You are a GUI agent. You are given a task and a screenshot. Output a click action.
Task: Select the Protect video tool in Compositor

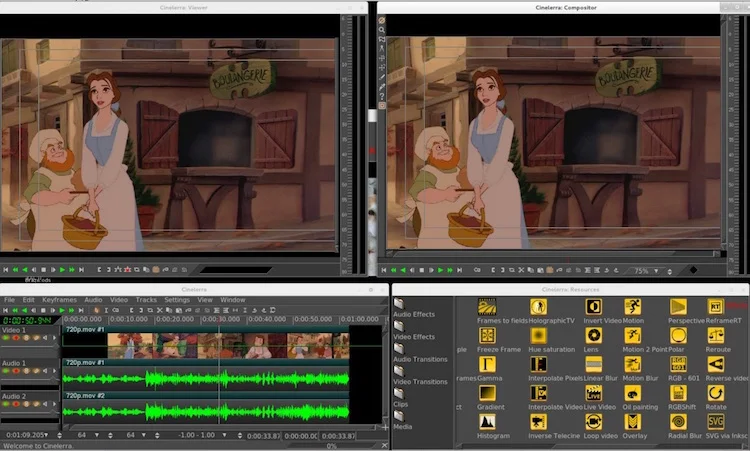382,21
